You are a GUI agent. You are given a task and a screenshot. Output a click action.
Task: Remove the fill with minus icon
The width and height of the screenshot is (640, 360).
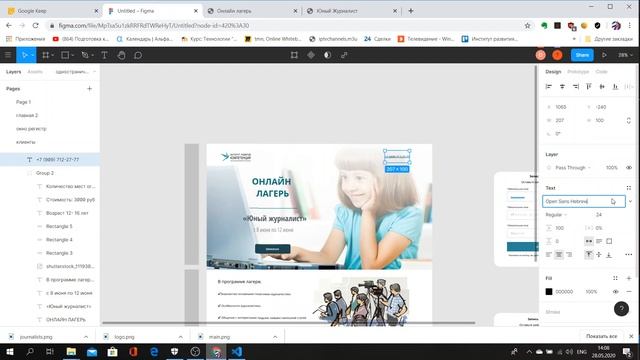tap(629, 291)
